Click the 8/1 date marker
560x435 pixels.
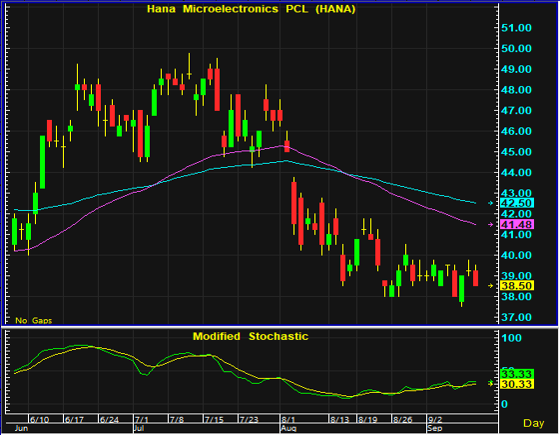point(288,420)
